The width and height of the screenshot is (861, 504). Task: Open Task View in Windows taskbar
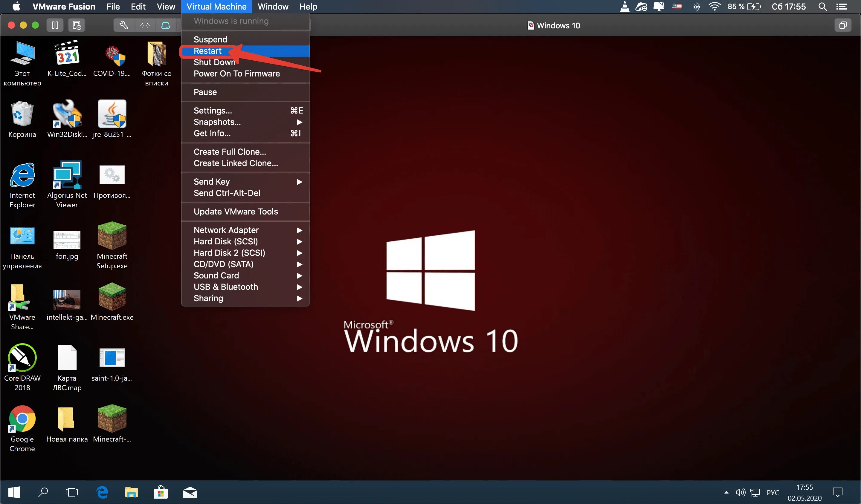click(x=72, y=492)
